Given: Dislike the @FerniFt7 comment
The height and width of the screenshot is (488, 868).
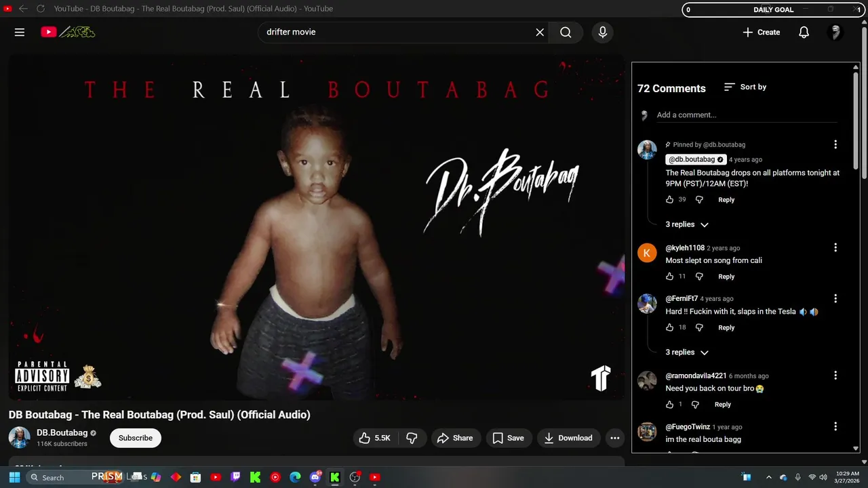Looking at the screenshot, I should pos(699,327).
